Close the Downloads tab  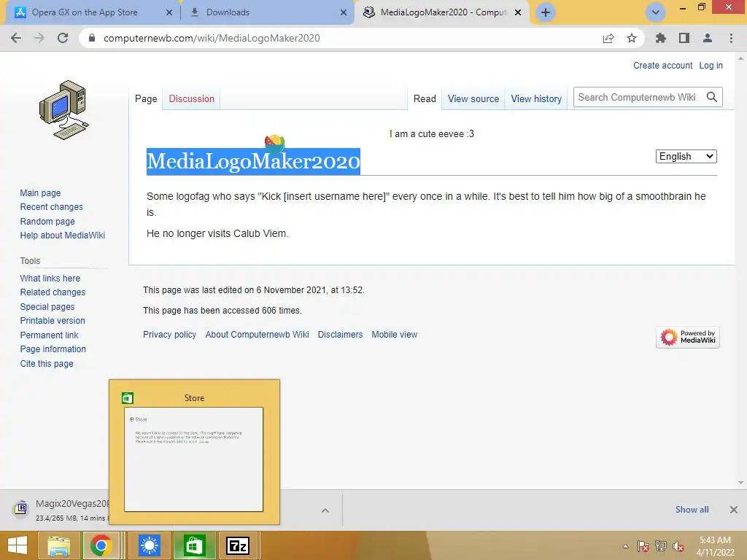(x=344, y=12)
